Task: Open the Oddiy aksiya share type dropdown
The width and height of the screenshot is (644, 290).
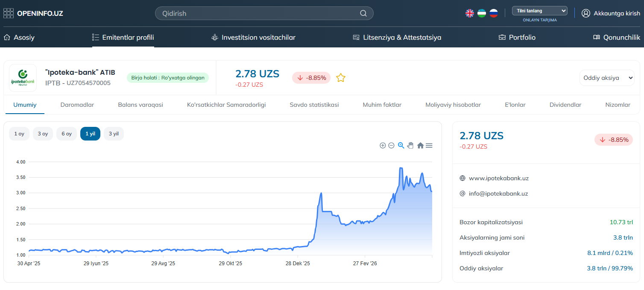Action: tap(607, 78)
